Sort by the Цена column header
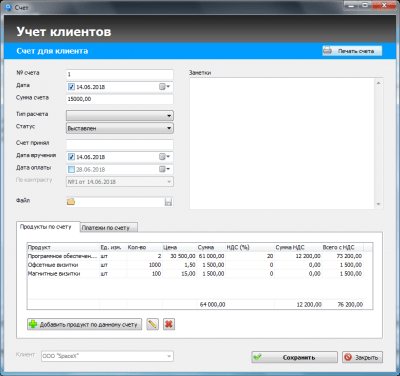The height and width of the screenshot is (376, 400). [x=179, y=247]
